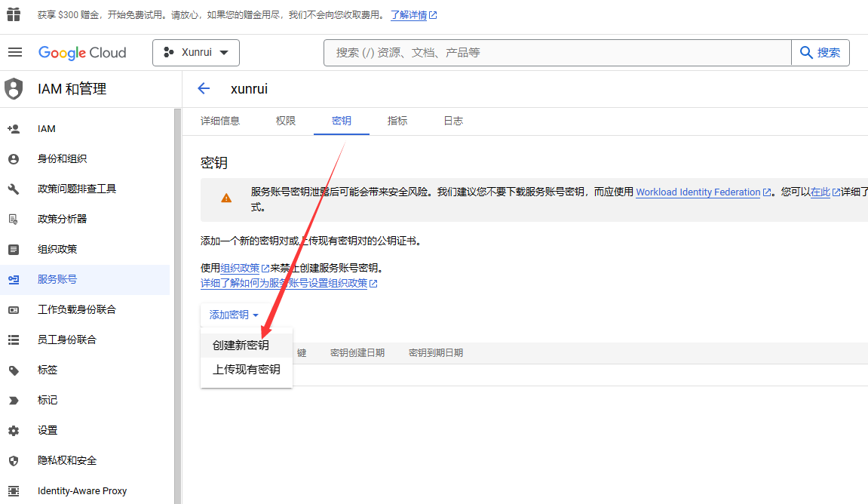Click the orange warning triangle icon
This screenshot has height=504, width=868.
click(x=226, y=198)
